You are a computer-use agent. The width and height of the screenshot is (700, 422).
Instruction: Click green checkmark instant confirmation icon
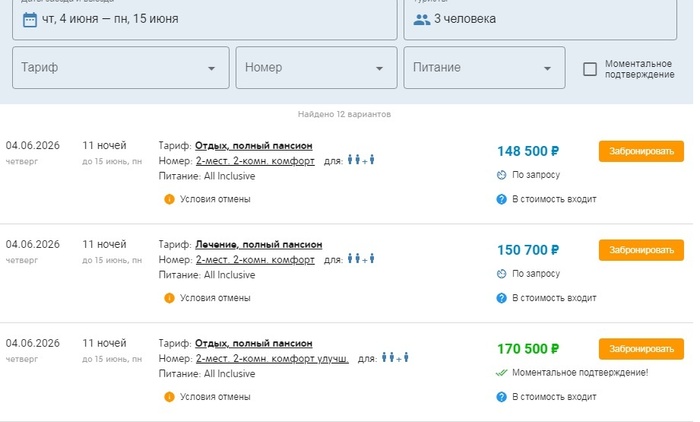pos(502,373)
